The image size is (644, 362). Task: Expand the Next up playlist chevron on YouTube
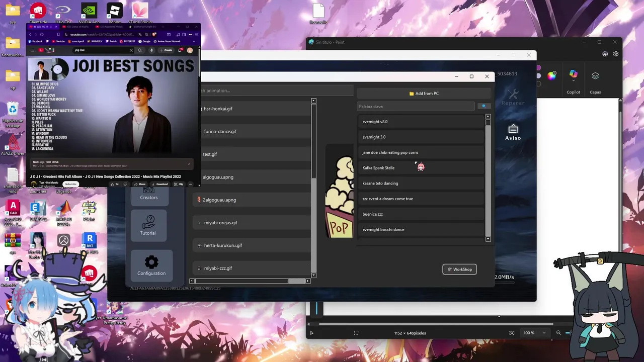(x=189, y=164)
